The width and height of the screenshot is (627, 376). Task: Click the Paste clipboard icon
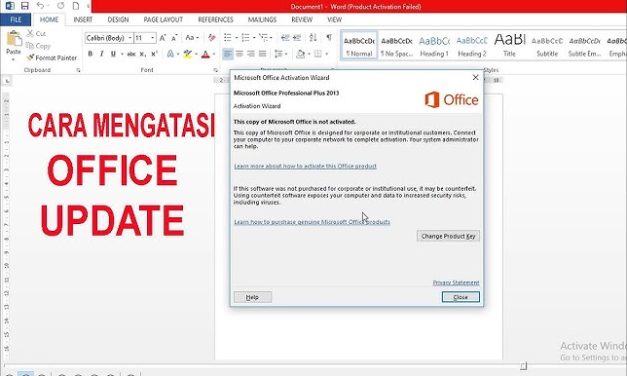pos(14,39)
